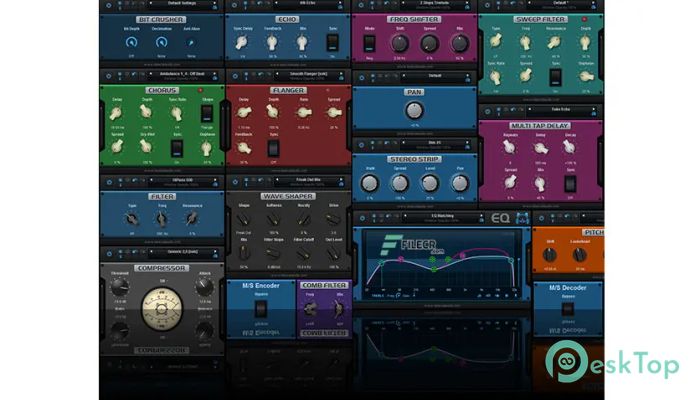Click the blue cat logo beside EQ title

coord(522,218)
